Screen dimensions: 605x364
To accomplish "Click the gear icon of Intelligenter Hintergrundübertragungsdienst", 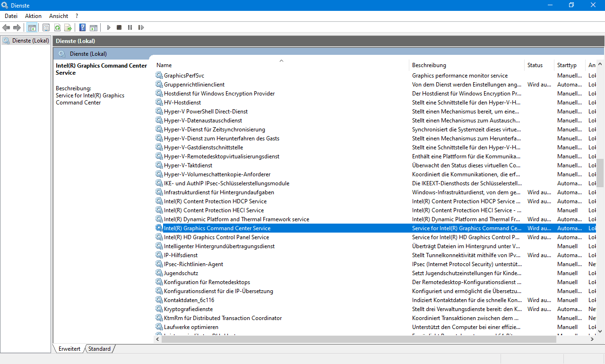I will click(x=159, y=246).
